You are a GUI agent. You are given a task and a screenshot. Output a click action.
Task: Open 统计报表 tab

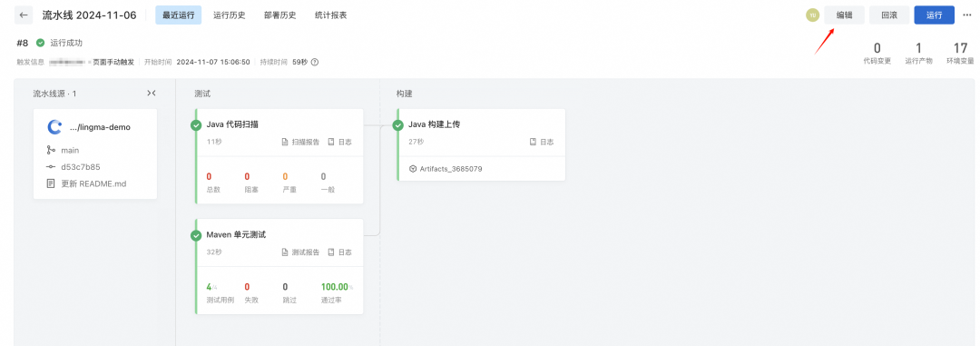click(x=330, y=15)
